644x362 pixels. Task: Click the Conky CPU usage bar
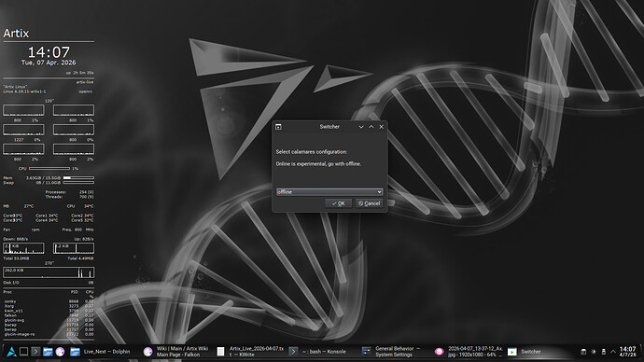pyautogui.click(x=49, y=168)
